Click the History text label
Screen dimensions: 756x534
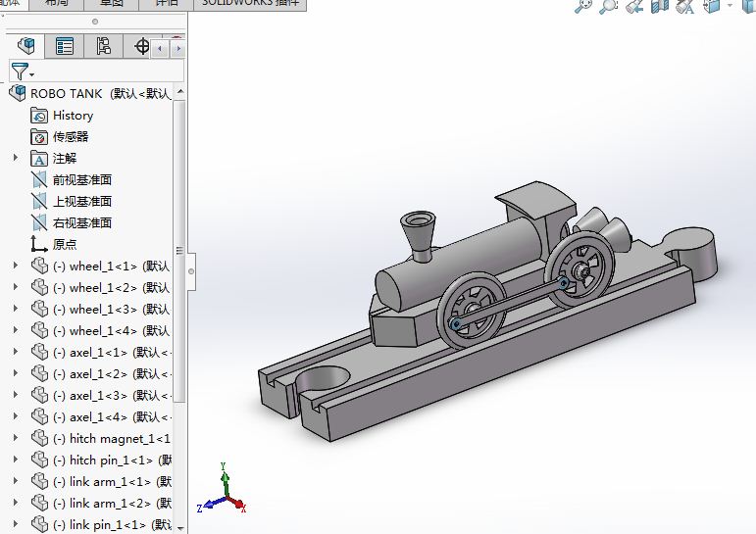73,116
